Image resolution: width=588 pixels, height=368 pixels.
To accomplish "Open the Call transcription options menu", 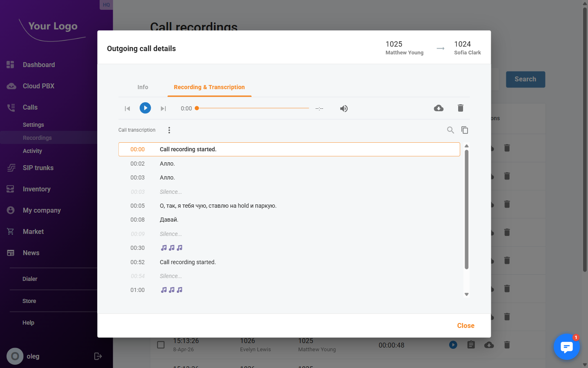I will [x=169, y=130].
